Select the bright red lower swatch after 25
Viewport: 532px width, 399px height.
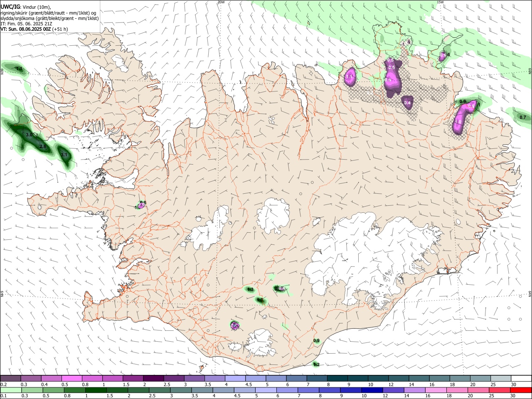pos(521,390)
